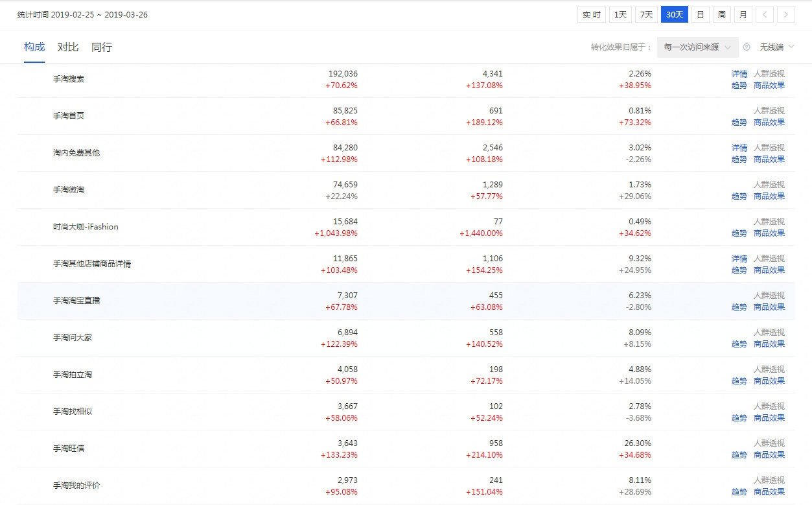Expand the 无线端 device dropdown

coord(776,47)
